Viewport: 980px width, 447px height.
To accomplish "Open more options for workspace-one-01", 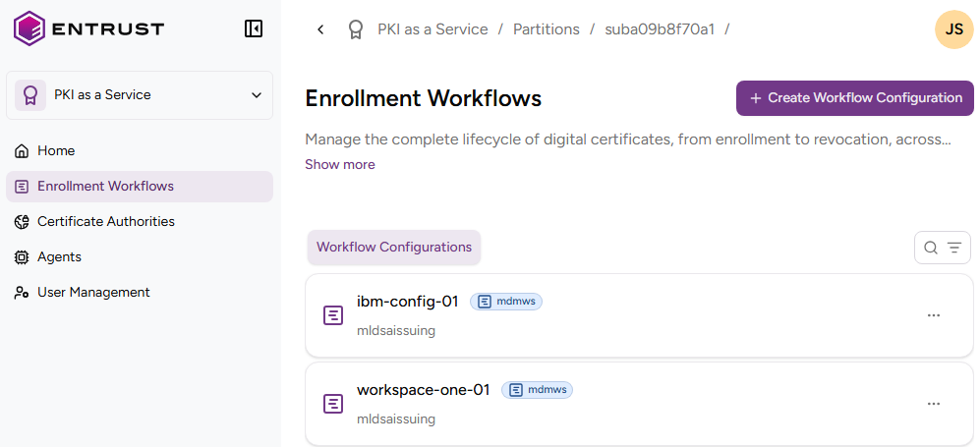I will point(934,404).
